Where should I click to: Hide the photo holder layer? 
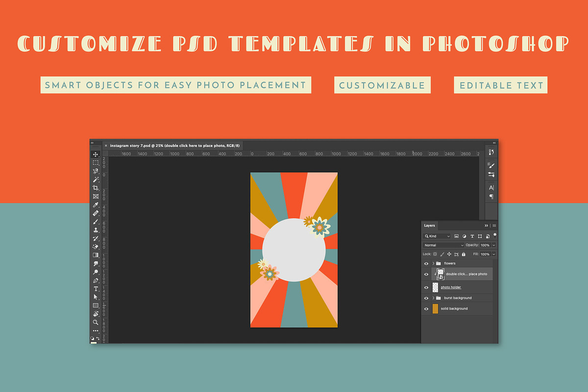[x=426, y=287]
